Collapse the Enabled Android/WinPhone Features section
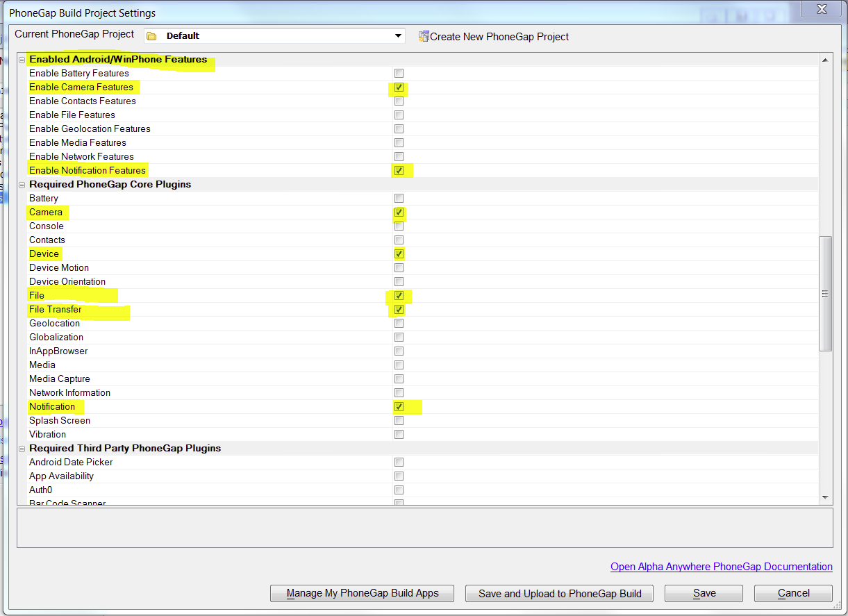This screenshot has width=848, height=616. 22,60
